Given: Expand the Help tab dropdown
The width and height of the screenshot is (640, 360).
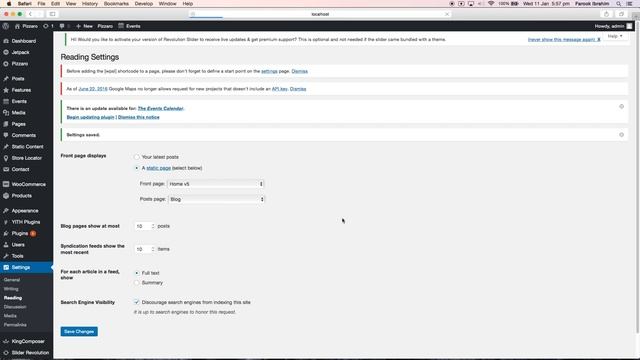Looking at the screenshot, I should [x=615, y=36].
